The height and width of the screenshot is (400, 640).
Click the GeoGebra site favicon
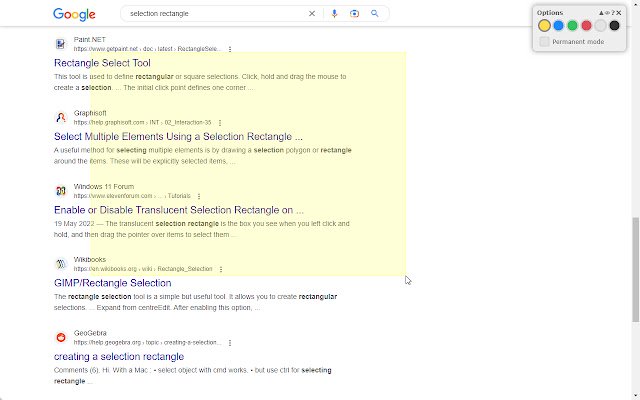tap(61, 338)
